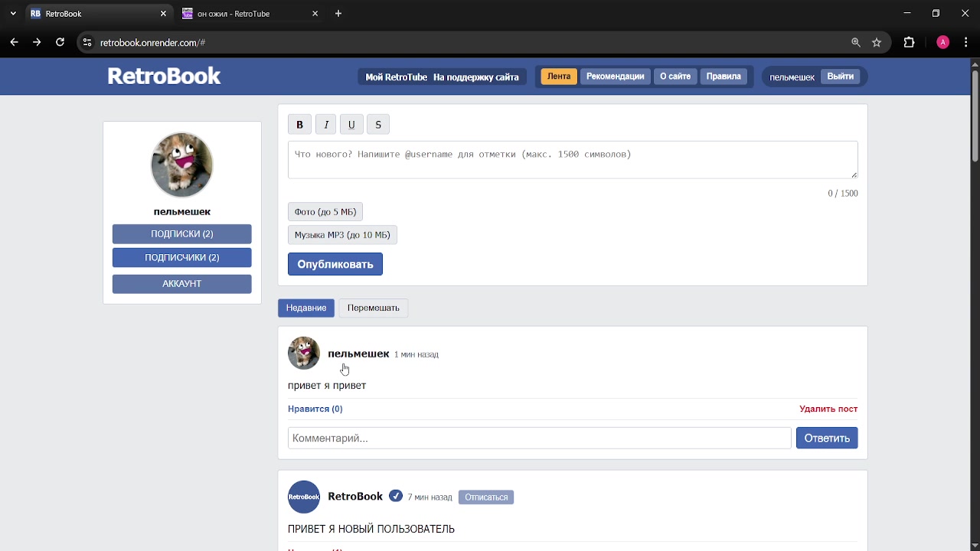
Task: Switch to the RetroTube browser tab
Action: [245, 14]
